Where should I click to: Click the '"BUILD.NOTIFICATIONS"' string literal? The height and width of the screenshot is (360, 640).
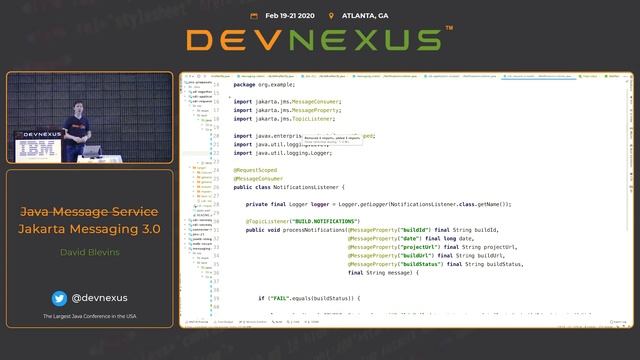click(324, 221)
